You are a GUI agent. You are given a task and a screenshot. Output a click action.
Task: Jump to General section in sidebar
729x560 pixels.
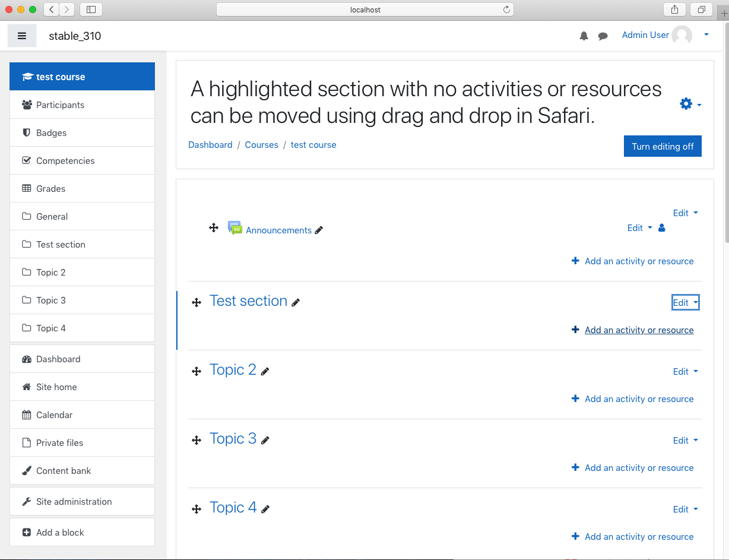(x=82, y=216)
